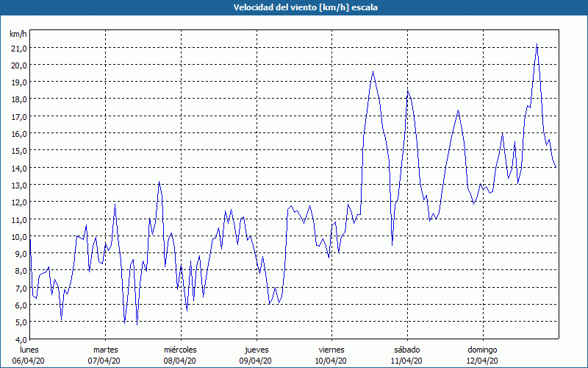Select the 12,0 y-axis value
The height and width of the screenshot is (368, 588).
(19, 202)
